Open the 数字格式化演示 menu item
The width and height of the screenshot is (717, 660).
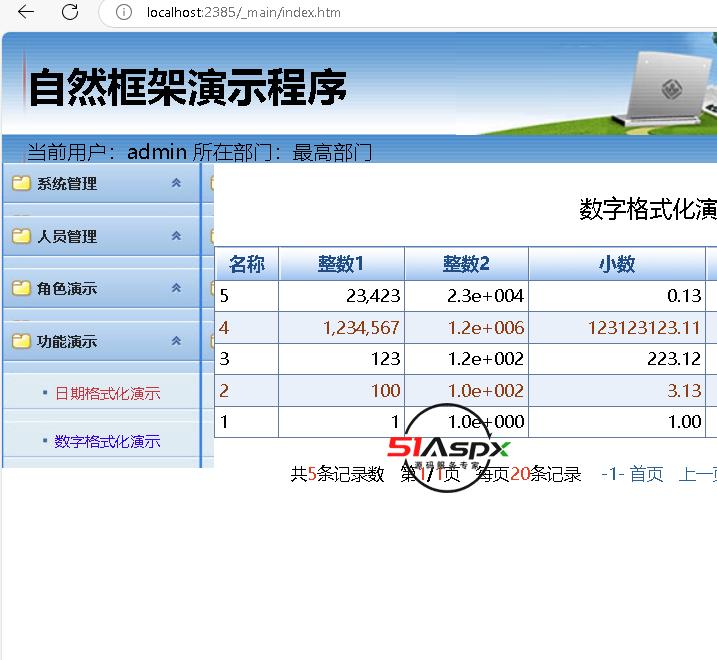tap(107, 441)
